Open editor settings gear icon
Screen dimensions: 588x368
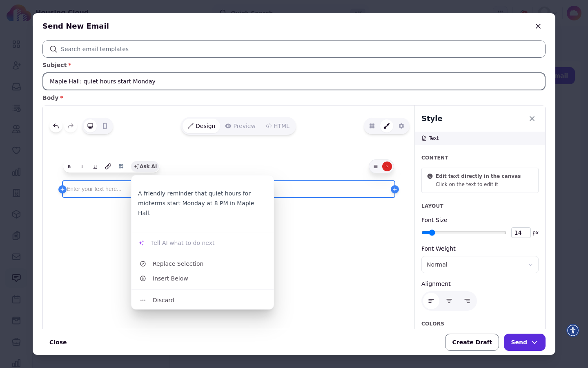coord(401,126)
